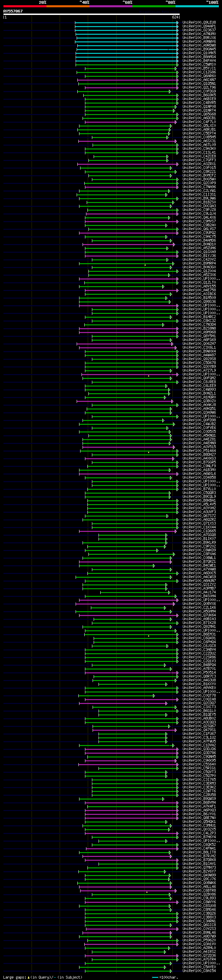Click the orange ~40% identity legend swatch
Image resolution: width=222 pixels, height=980 pixels.
[x=68, y=7]
